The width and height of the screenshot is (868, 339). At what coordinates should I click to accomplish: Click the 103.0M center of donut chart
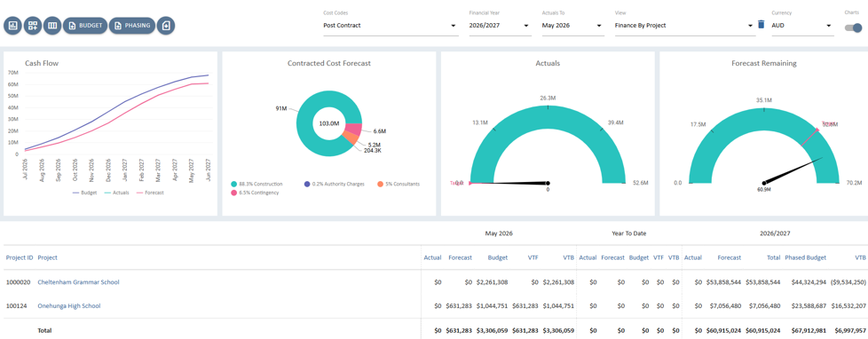[328, 123]
